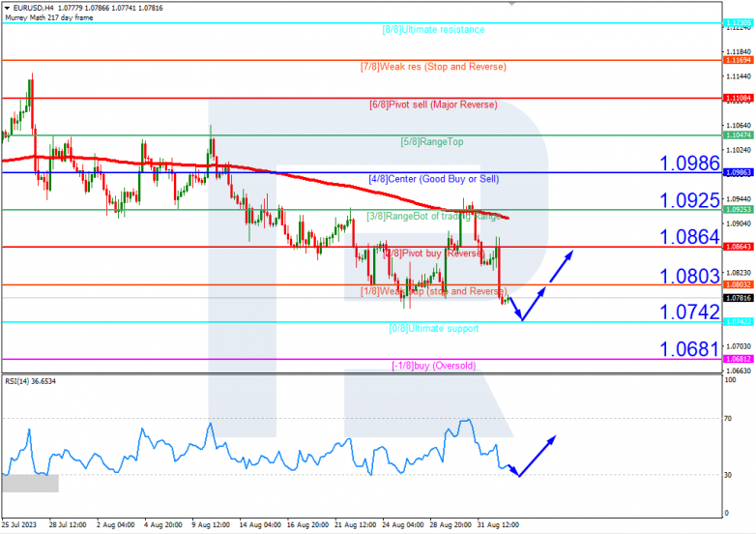Click the red 1.11084 price tag

pos(738,98)
